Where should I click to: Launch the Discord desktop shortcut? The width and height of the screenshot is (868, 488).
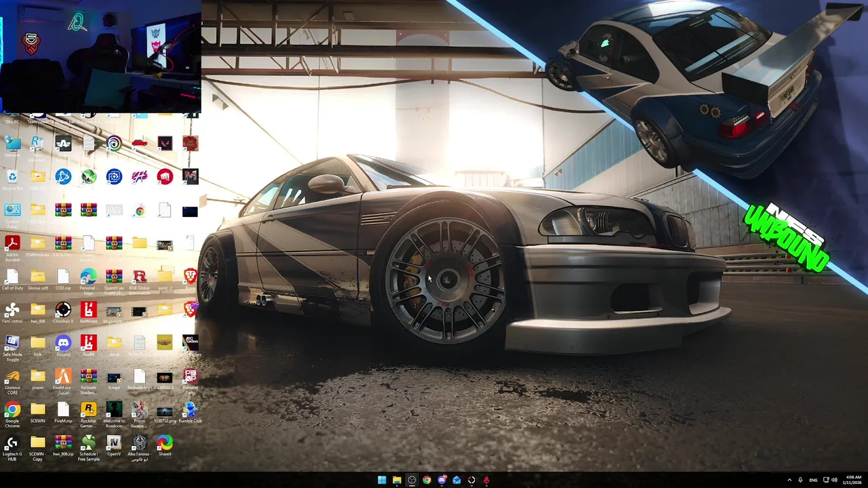tap(63, 346)
